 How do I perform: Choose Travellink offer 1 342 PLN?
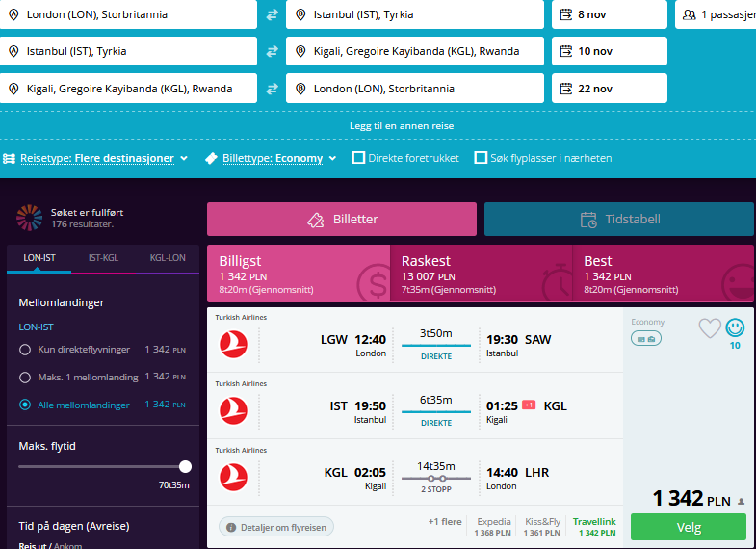594,527
